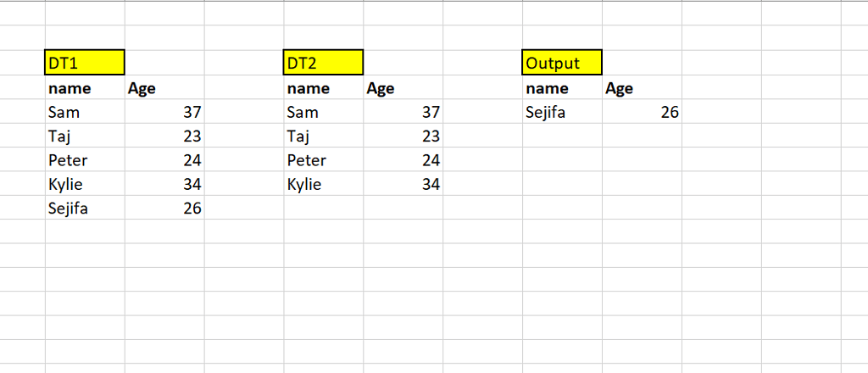The width and height of the screenshot is (868, 373).
Task: Select Peter's age 24 in DT2 table
Action: pyautogui.click(x=403, y=160)
